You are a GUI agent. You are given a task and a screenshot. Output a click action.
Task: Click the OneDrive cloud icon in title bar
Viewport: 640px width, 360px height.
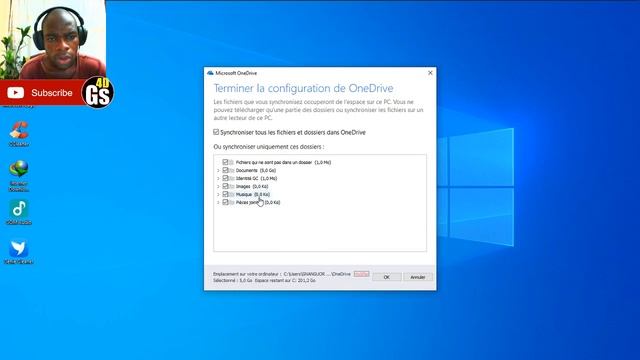pyautogui.click(x=210, y=73)
